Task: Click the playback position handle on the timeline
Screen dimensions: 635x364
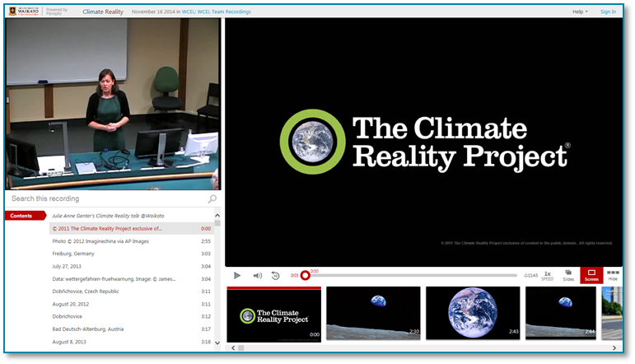Action: point(306,276)
